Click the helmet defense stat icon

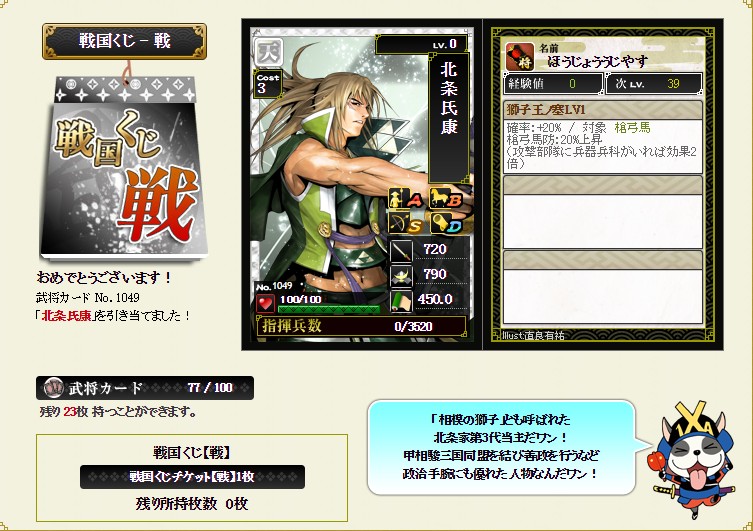(401, 275)
